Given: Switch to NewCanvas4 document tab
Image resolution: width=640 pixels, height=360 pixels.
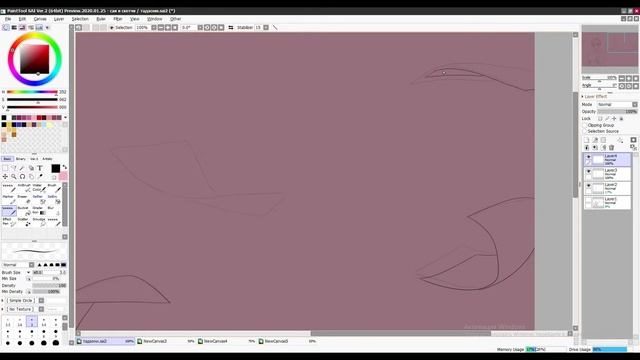Looking at the screenshot, I should [x=227, y=341].
